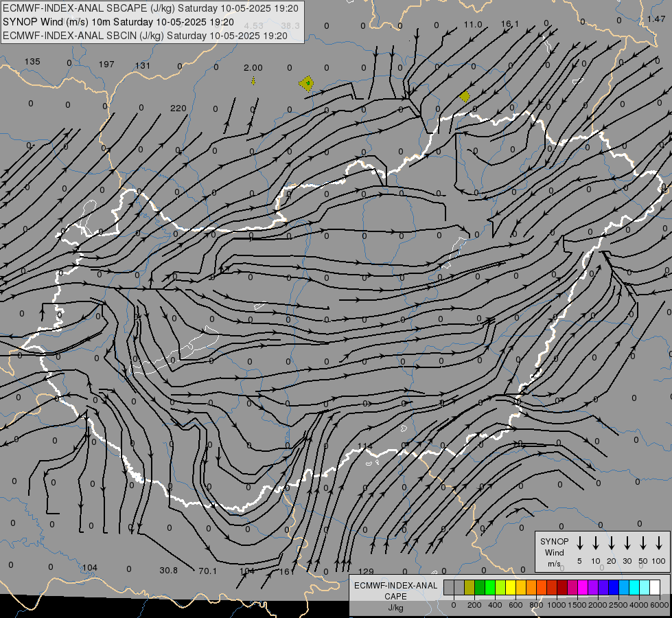Click the '220' CAPE value on map
The width and height of the screenshot is (672, 618).
point(178,108)
